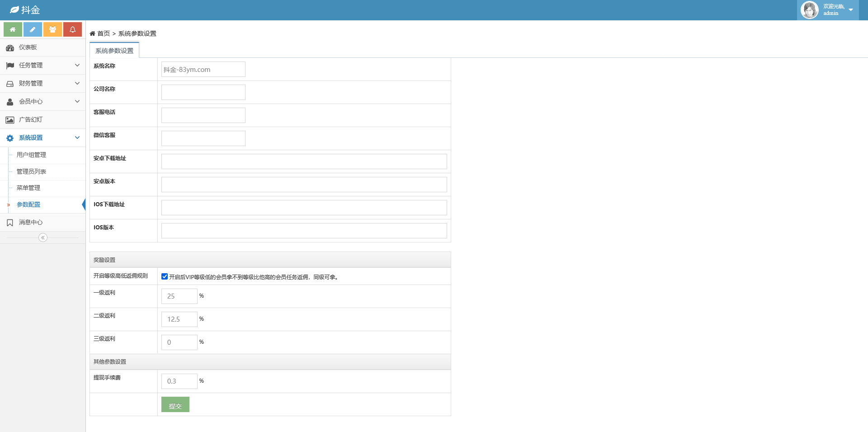This screenshot has width=868, height=432.
Task: Collapse sidebar with double-arrow icon
Action: (x=43, y=237)
